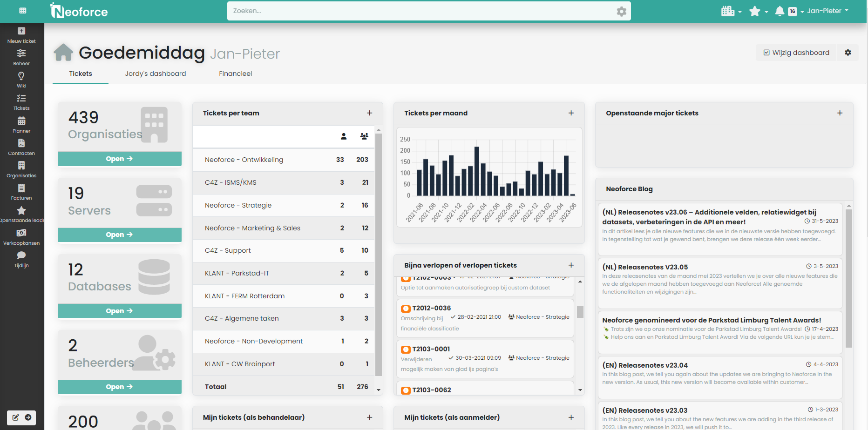This screenshot has width=868, height=430.
Task: Add a widget to Tickets per team
Action: 369,113
